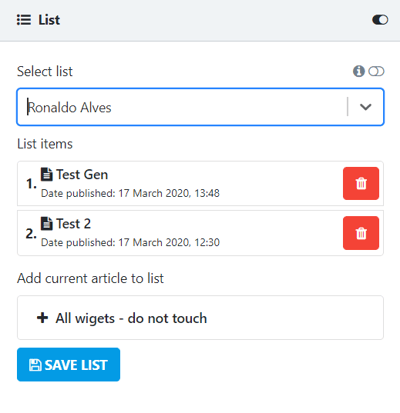Click the floppy disk save icon

point(35,365)
